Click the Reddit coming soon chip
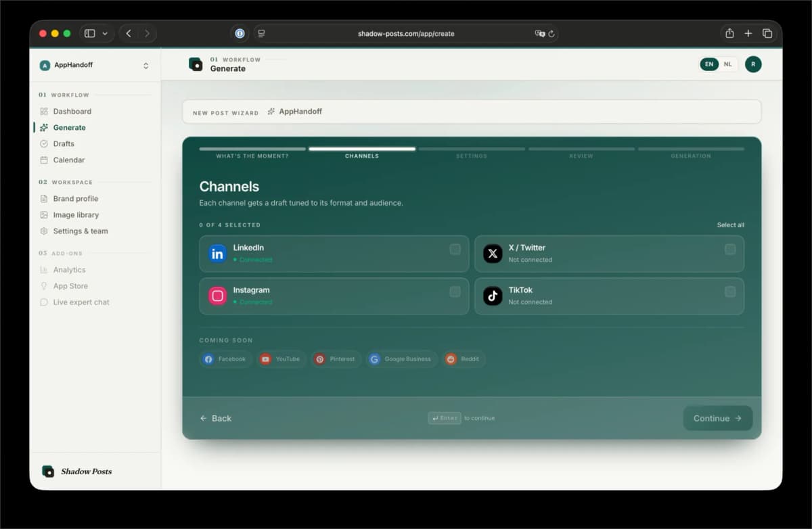The height and width of the screenshot is (529, 812). point(464,359)
